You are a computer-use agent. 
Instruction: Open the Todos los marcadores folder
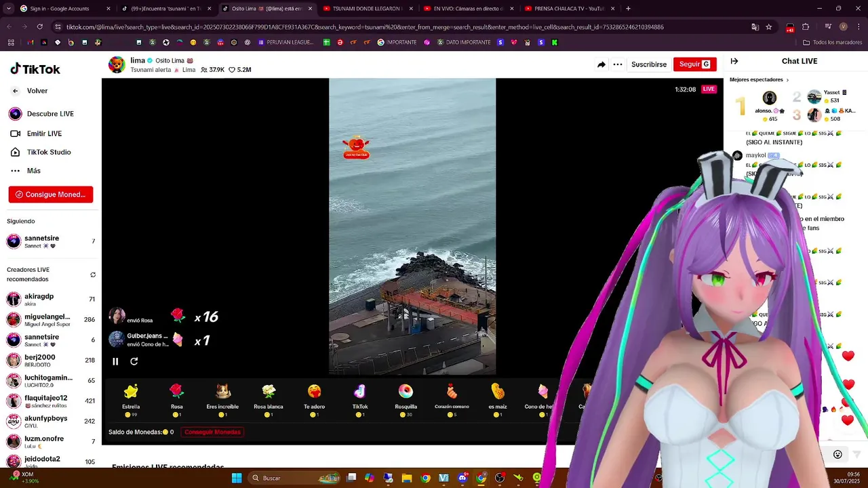tap(832, 43)
